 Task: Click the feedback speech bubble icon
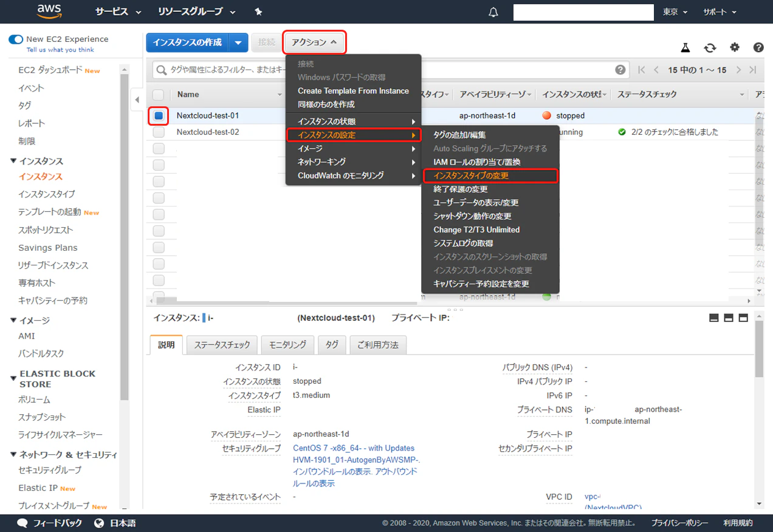pos(22,523)
